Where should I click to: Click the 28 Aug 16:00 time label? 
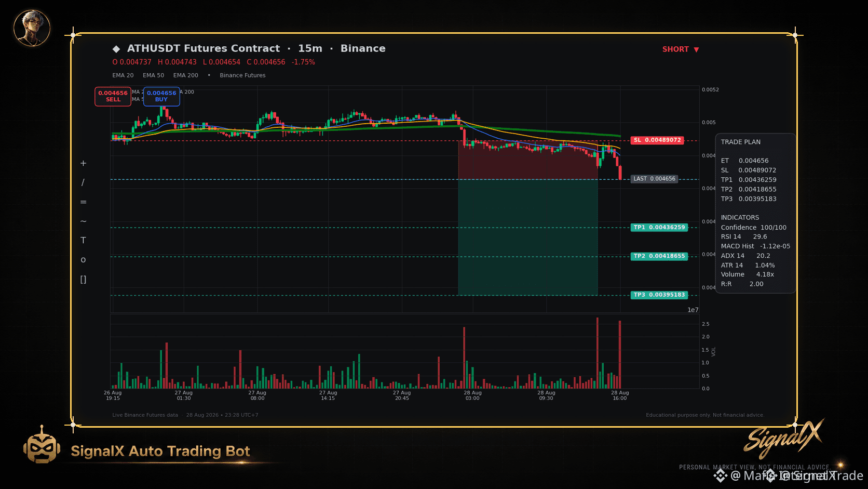(x=620, y=395)
